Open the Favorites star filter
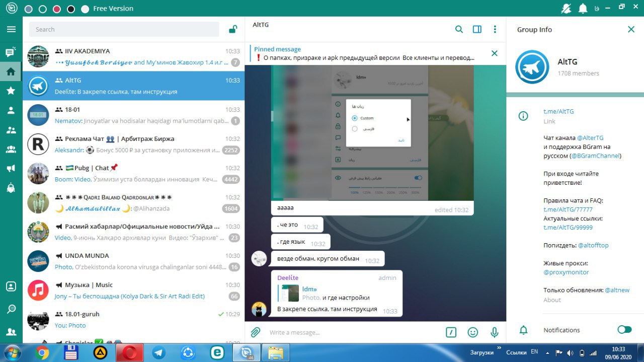644x362 pixels. [x=11, y=91]
